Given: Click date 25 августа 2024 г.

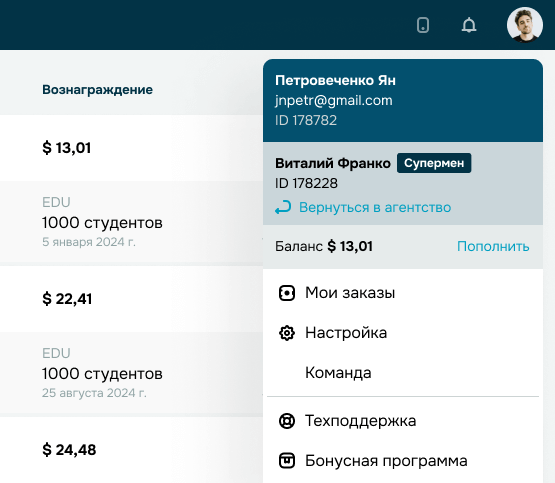Looking at the screenshot, I should click(94, 393).
